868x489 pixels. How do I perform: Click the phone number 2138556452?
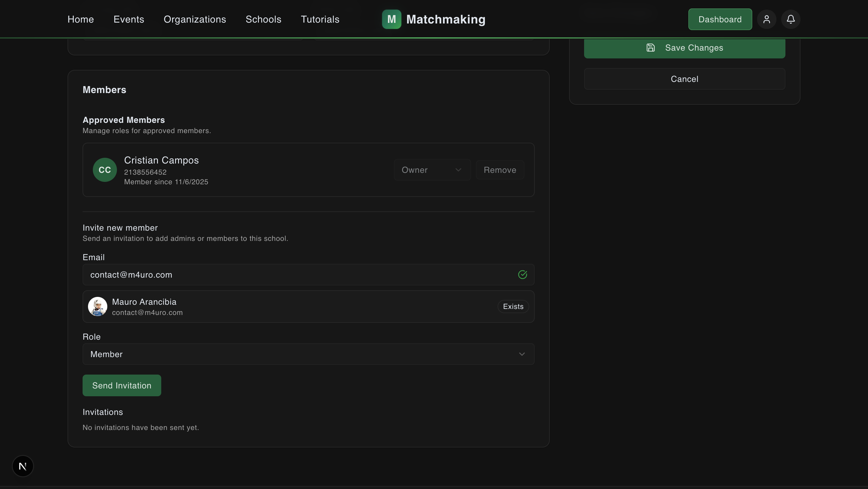(145, 172)
